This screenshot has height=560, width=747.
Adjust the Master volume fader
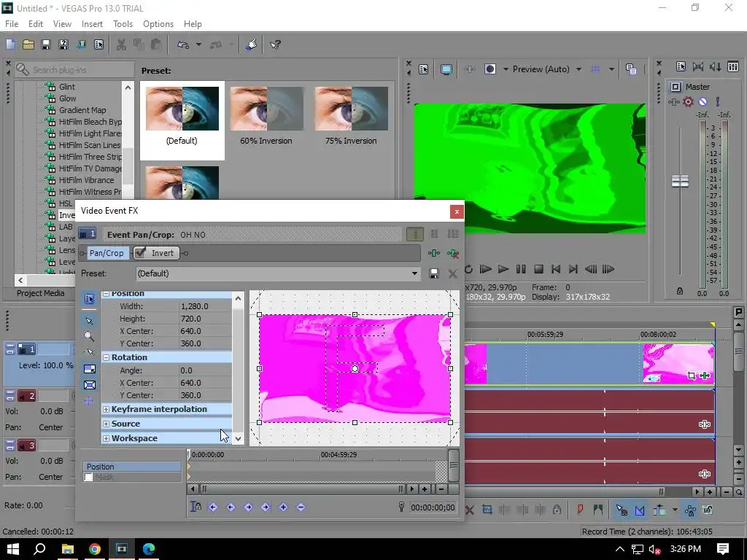click(680, 181)
